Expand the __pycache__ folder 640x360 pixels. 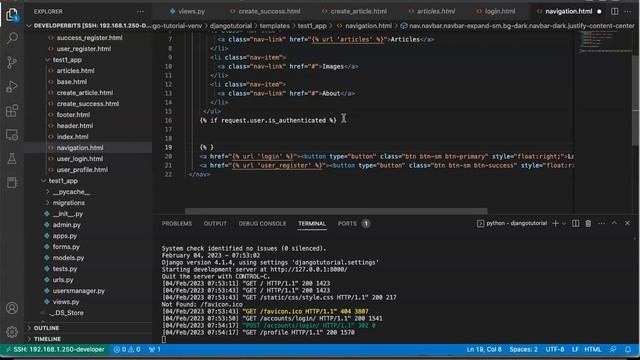tap(71, 191)
